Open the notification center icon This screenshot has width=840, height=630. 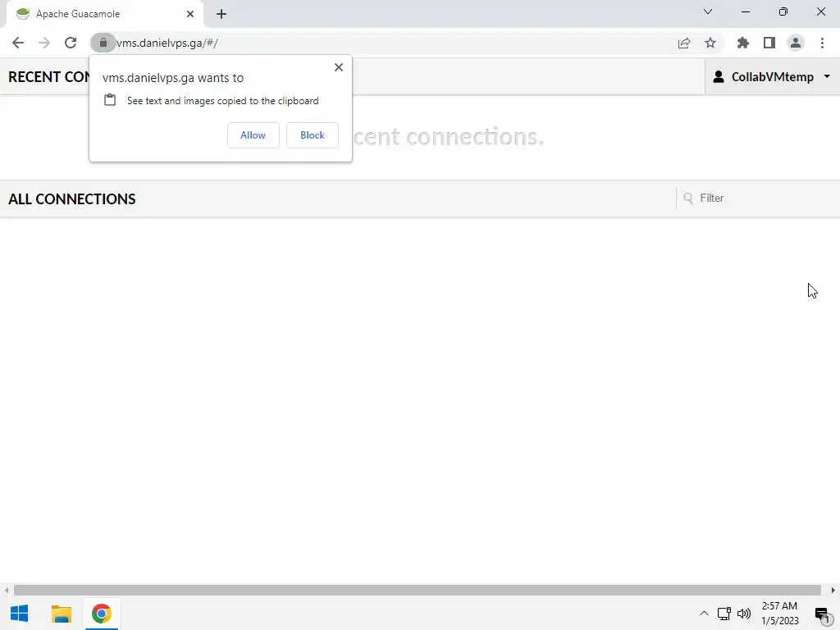[822, 614]
